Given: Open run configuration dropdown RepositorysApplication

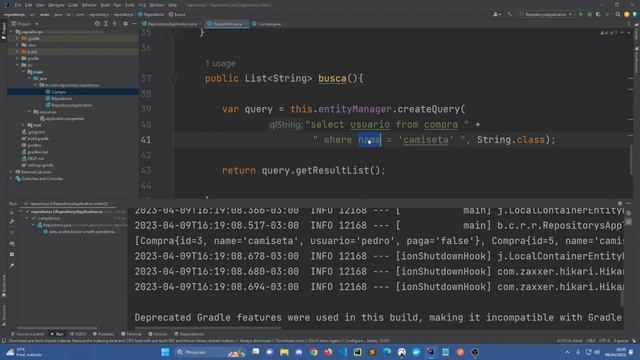Looking at the screenshot, I should [x=546, y=14].
